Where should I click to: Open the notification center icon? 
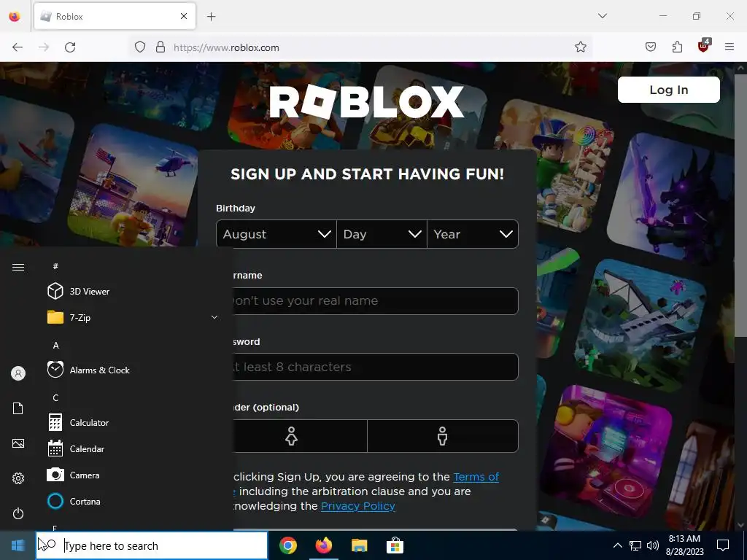[x=723, y=545]
